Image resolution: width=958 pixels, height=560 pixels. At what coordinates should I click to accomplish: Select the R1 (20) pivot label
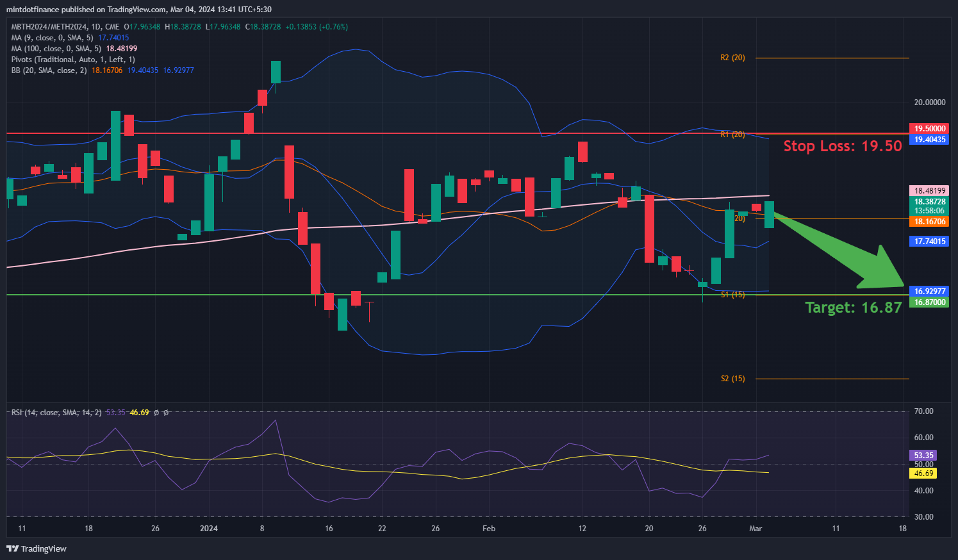[732, 135]
